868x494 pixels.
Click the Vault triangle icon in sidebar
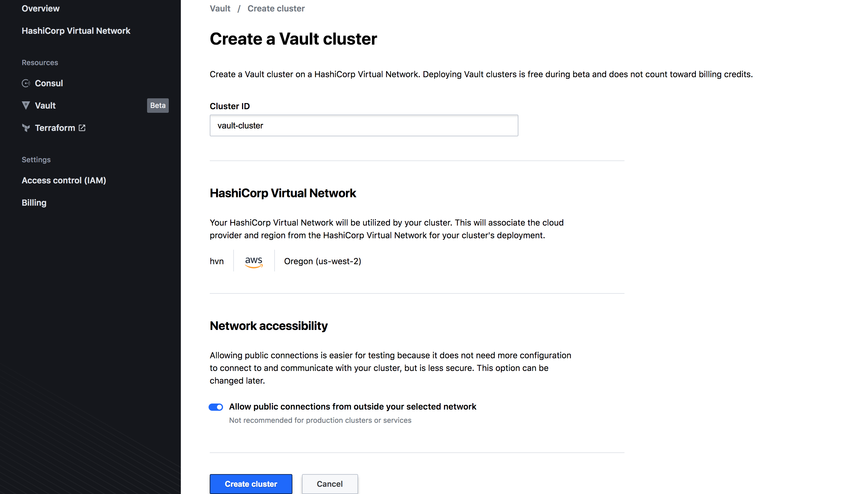coord(26,106)
